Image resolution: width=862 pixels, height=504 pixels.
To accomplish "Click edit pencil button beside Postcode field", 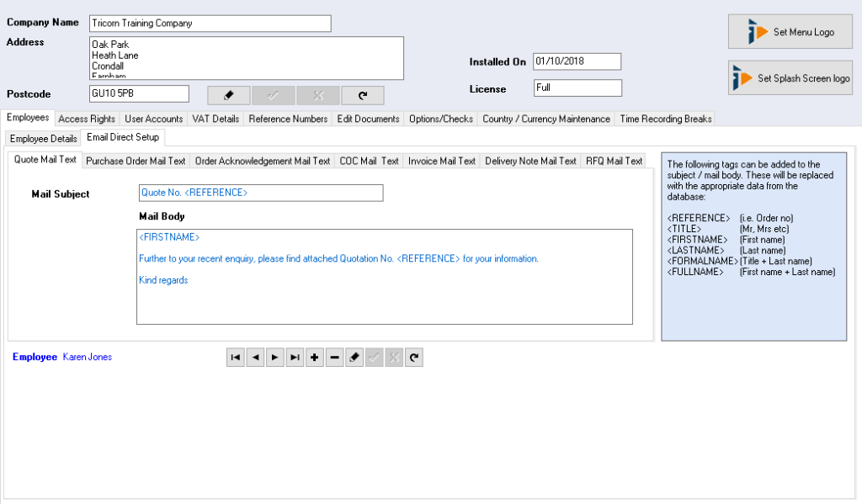I will (228, 95).
